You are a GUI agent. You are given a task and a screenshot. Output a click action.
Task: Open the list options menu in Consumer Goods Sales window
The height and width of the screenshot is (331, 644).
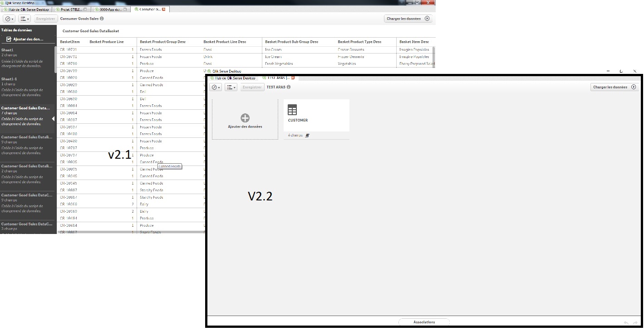(x=25, y=19)
